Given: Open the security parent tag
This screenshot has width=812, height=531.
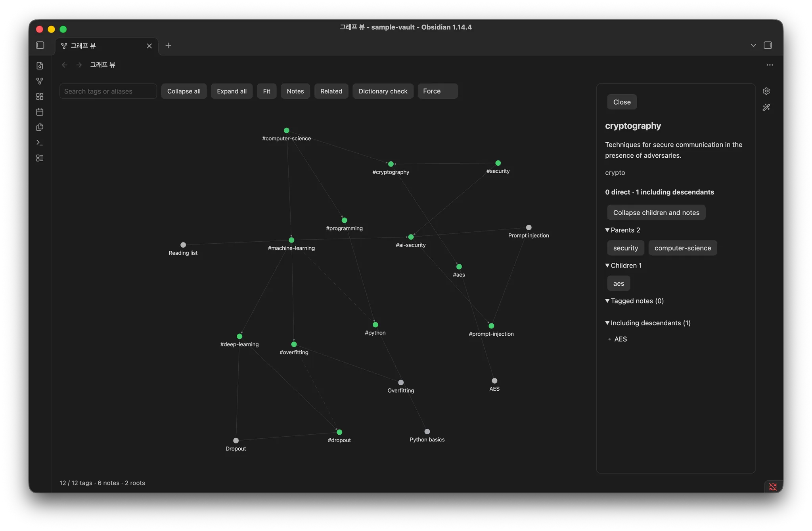Looking at the screenshot, I should [625, 248].
